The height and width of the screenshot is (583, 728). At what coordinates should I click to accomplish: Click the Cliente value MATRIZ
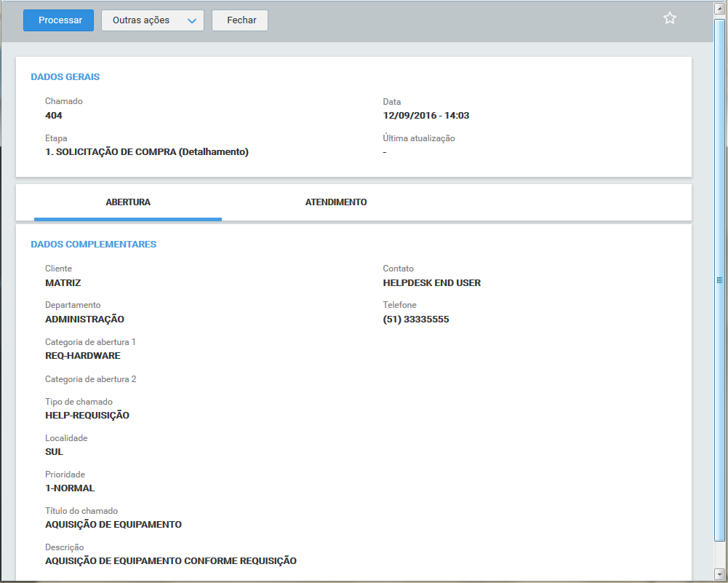(x=63, y=282)
